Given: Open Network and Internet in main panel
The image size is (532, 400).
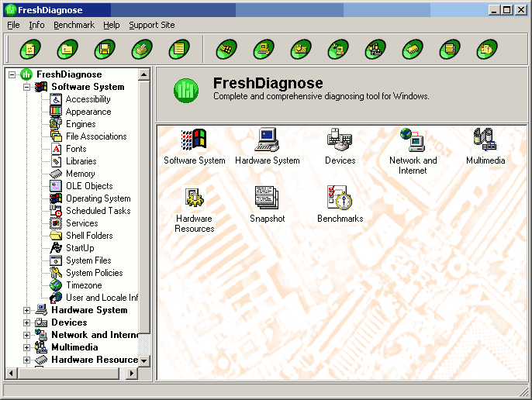Looking at the screenshot, I should point(413,151).
